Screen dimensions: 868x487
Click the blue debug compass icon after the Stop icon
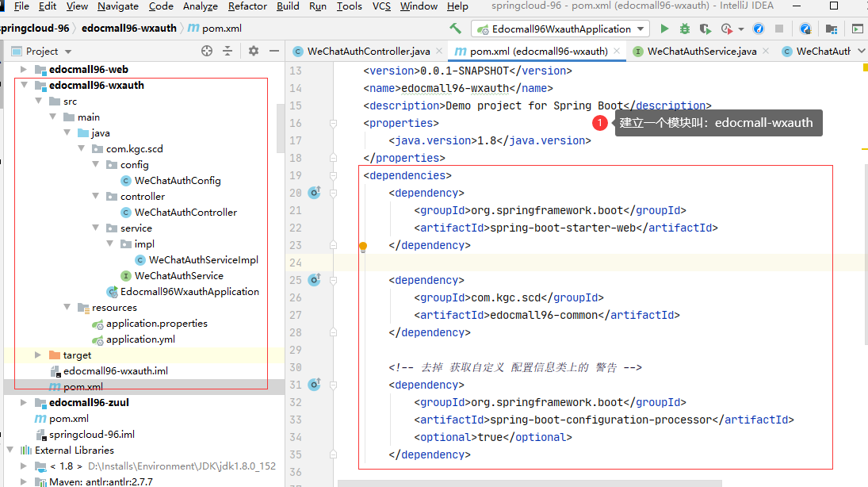pyautogui.click(x=805, y=29)
